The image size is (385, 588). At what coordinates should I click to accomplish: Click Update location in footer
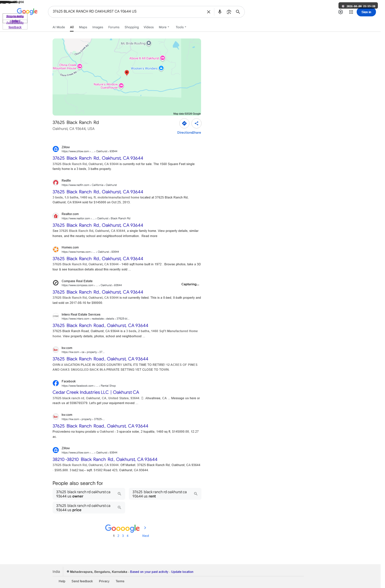(182, 572)
